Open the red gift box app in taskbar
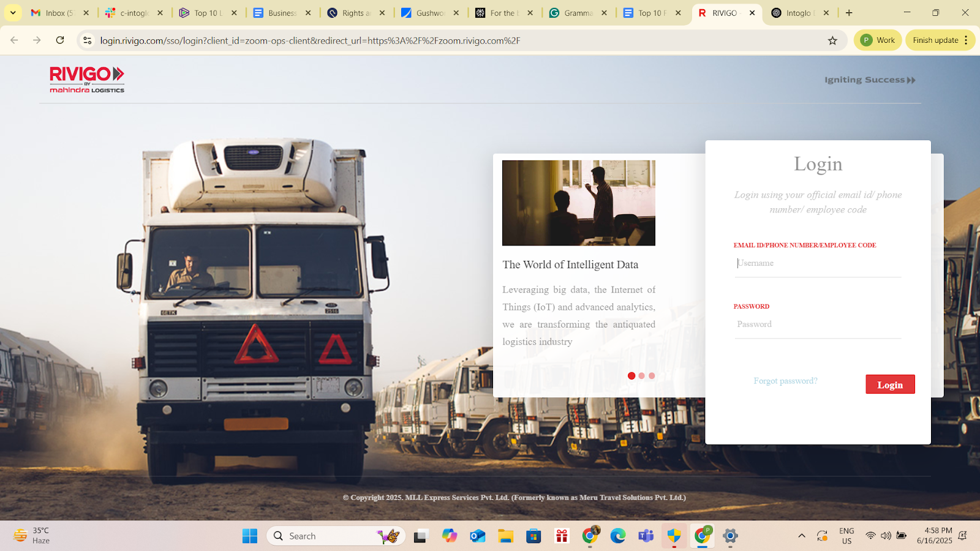The image size is (980, 551). tap(562, 536)
